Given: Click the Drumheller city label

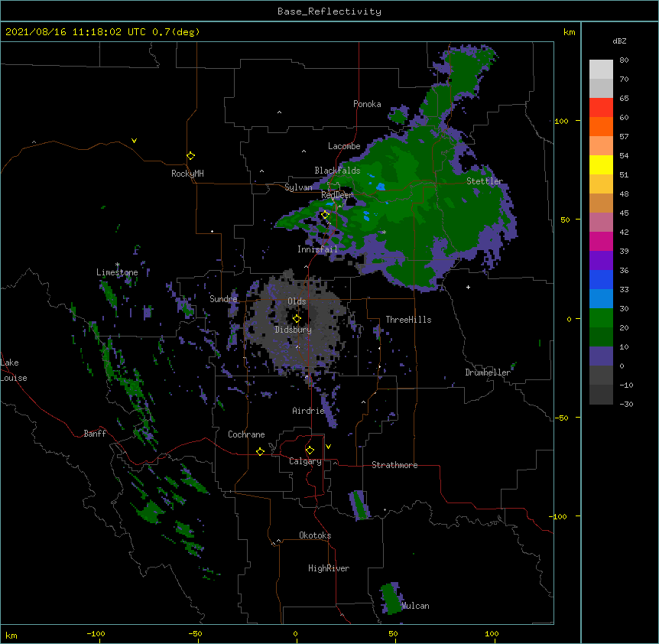Looking at the screenshot, I should pyautogui.click(x=488, y=372).
